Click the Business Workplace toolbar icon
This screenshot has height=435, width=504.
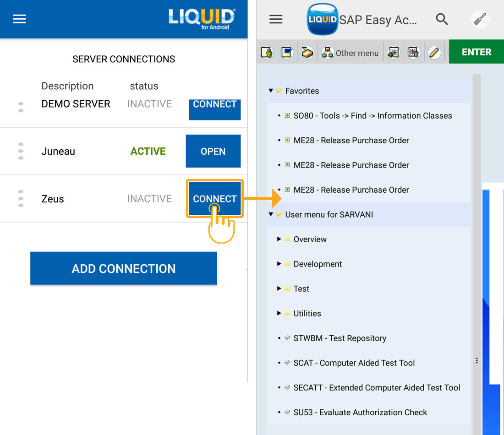pyautogui.click(x=307, y=53)
